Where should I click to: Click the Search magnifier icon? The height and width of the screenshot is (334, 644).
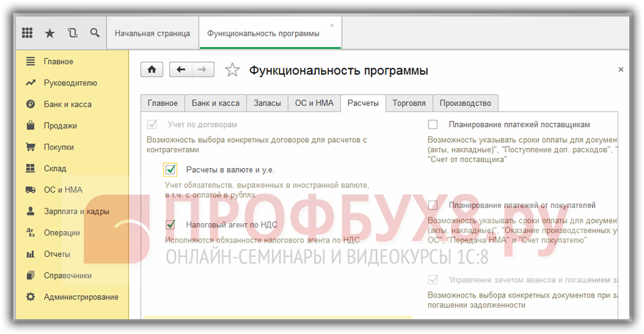pyautogui.click(x=95, y=33)
